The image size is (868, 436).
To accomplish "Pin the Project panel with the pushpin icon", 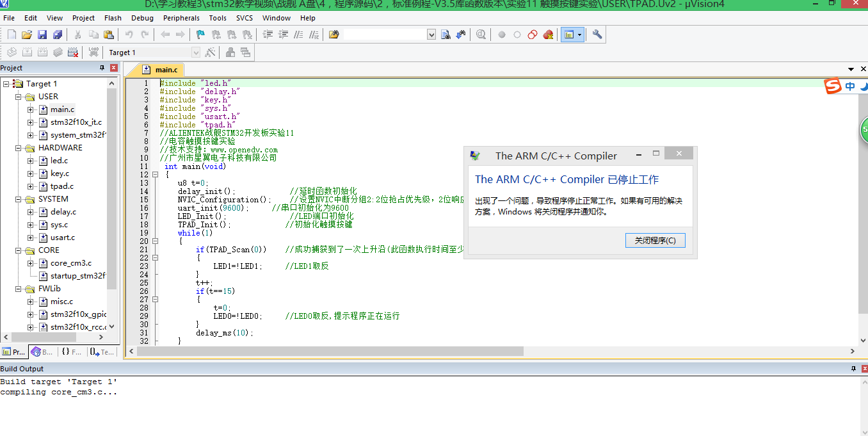I will coord(102,68).
